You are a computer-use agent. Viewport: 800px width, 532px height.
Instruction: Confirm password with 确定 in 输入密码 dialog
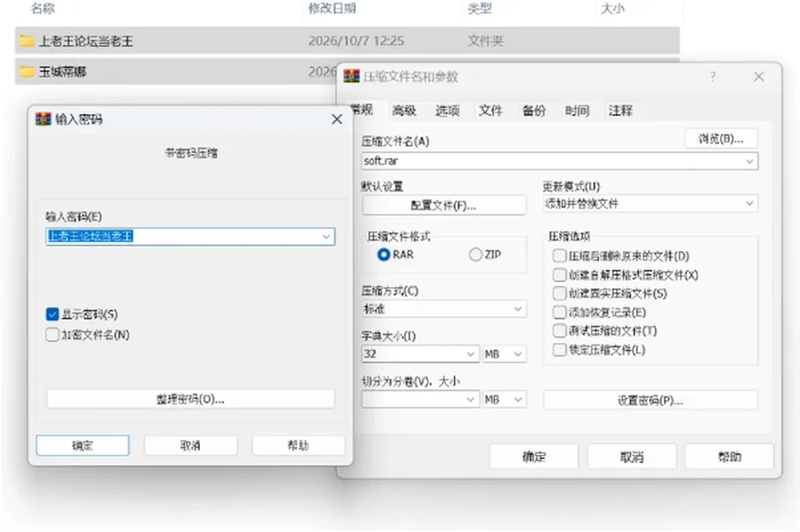click(82, 446)
